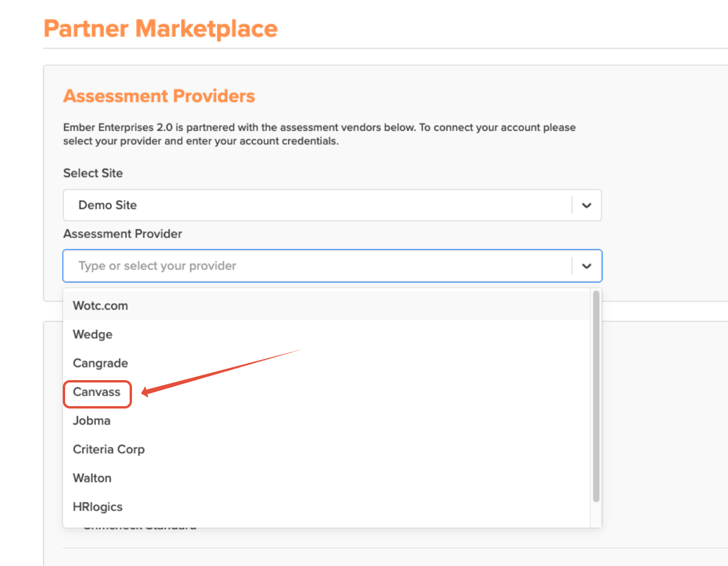The height and width of the screenshot is (566, 728).
Task: Open the Select Site dropdown showing Demo Site
Action: point(332,205)
